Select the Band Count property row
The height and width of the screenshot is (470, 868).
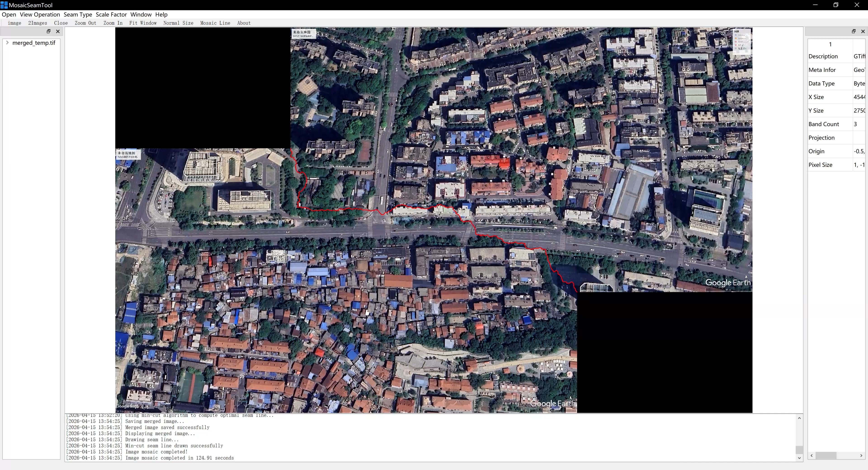(824, 124)
